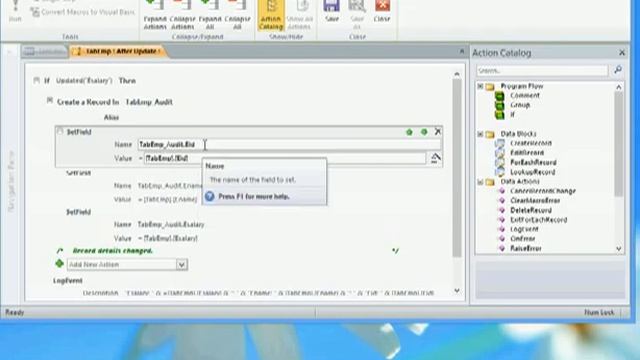The image size is (640, 360).
Task: Click search magnifier in Action Catalog
Action: click(x=618, y=70)
